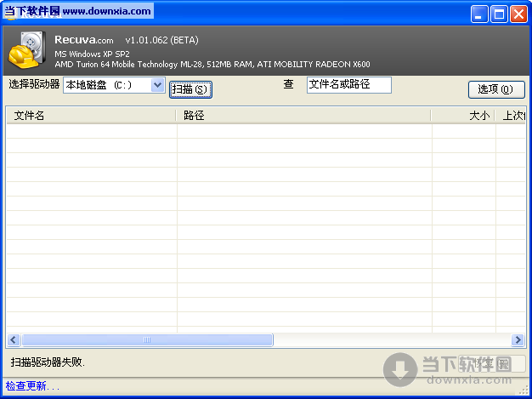This screenshot has height=399, width=532.
Task: Select the 本地磁盘 (C:) drive combo box
Action: 114,85
